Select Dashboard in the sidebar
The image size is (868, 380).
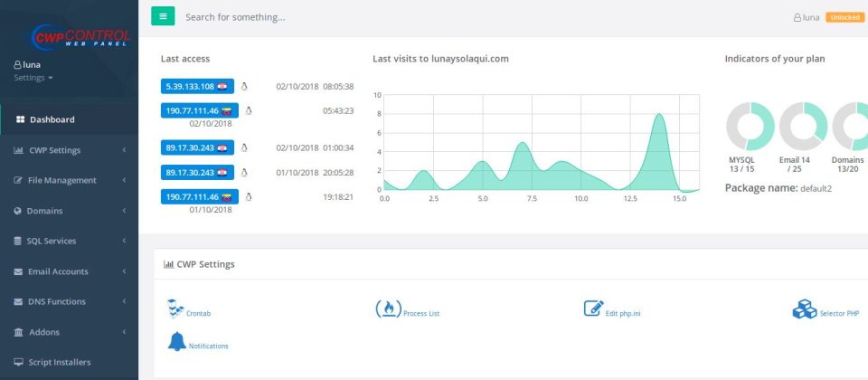pyautogui.click(x=52, y=119)
